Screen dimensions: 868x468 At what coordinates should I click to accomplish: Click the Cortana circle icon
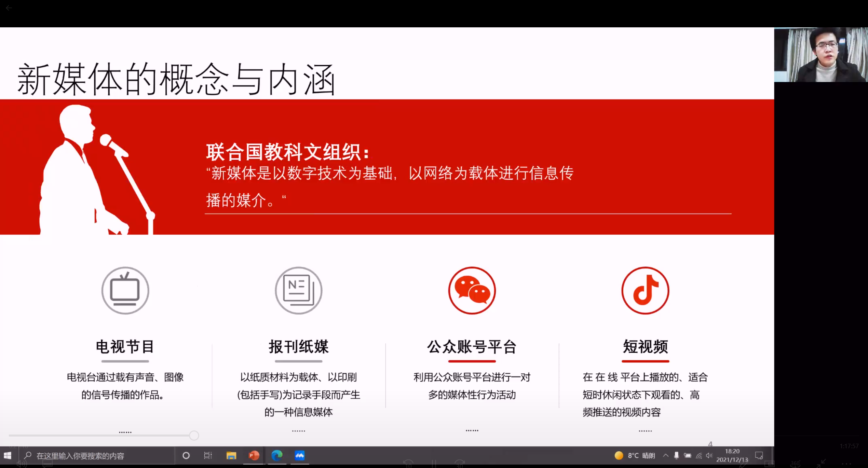coord(186,456)
